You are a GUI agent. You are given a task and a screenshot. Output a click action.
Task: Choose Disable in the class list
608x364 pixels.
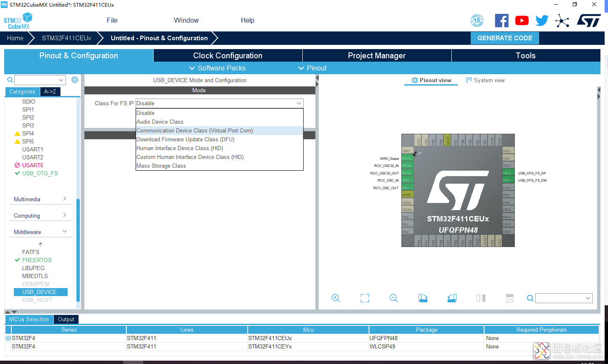coord(219,113)
